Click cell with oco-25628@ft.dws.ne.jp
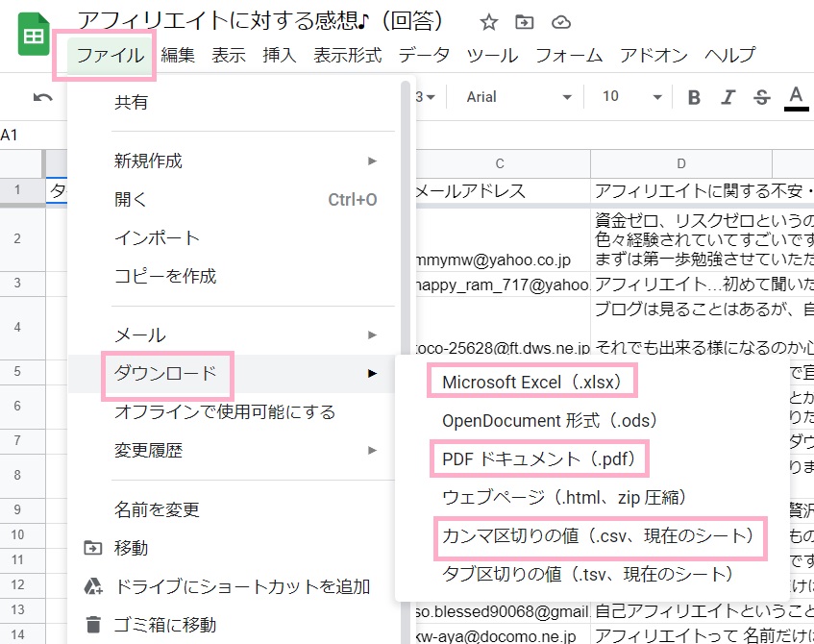This screenshot has width=814, height=644. 503,328
